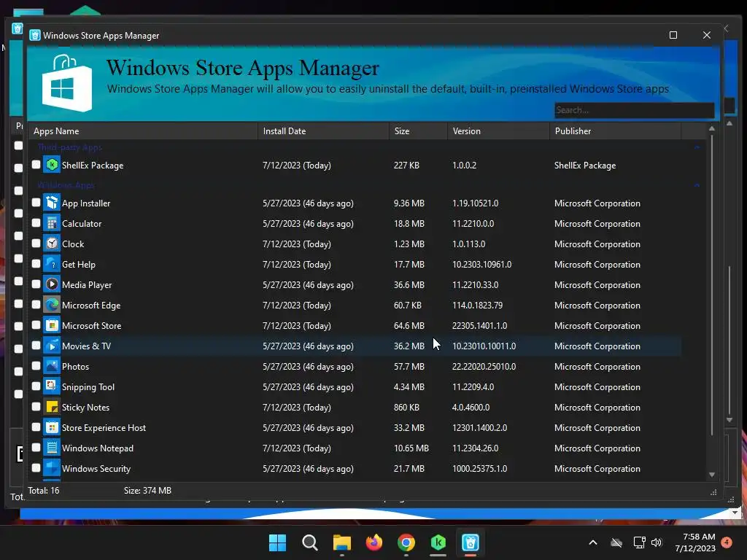Open the taskbar clock and date
Viewport: 747px width, 560px height.
[x=695, y=542]
